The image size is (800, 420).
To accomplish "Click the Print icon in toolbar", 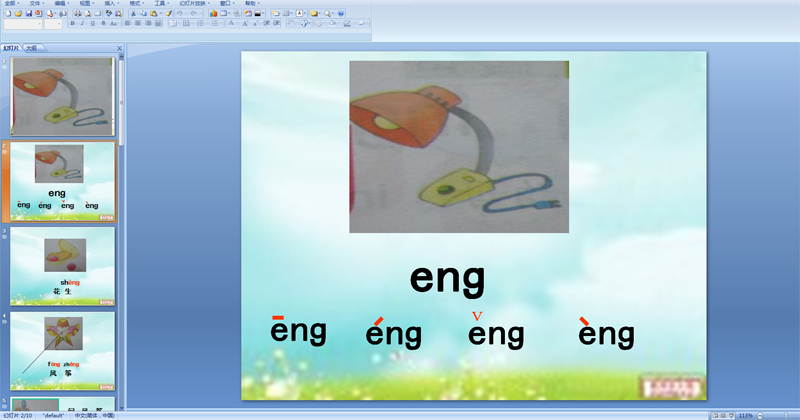I will [78, 14].
